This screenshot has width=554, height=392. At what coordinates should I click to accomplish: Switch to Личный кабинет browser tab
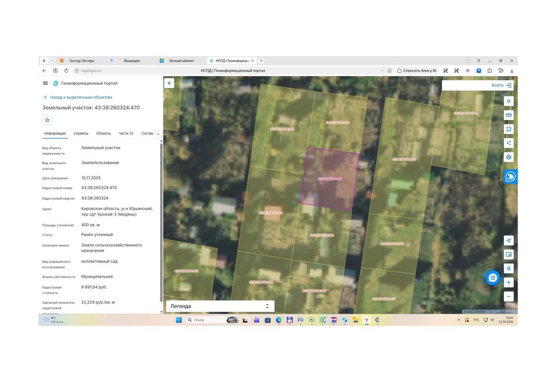181,60
